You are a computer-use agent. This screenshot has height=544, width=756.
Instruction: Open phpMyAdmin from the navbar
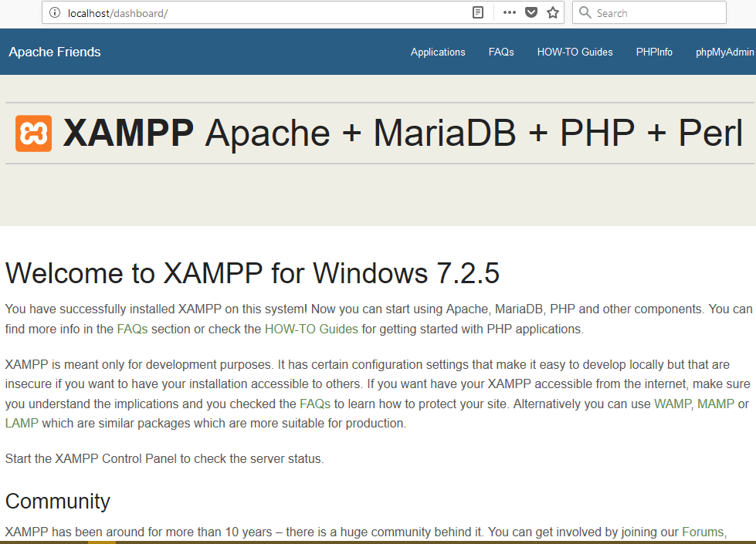click(724, 52)
